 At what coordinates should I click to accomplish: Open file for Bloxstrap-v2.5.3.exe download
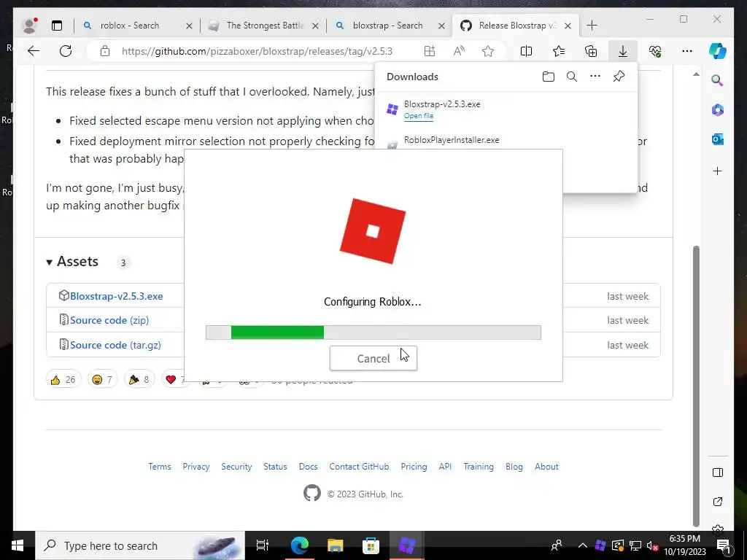click(418, 116)
